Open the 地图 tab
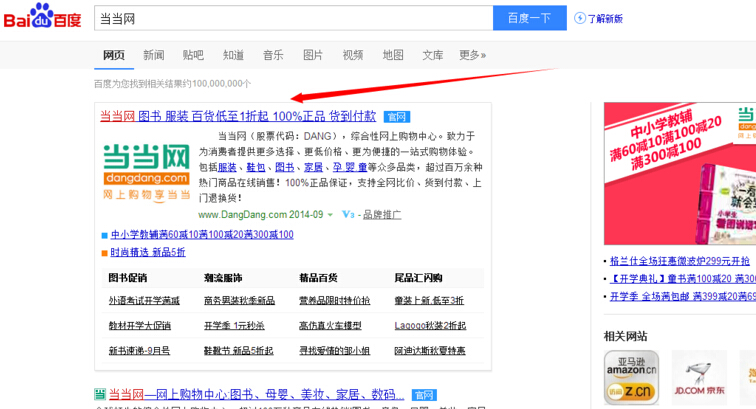 click(x=392, y=55)
